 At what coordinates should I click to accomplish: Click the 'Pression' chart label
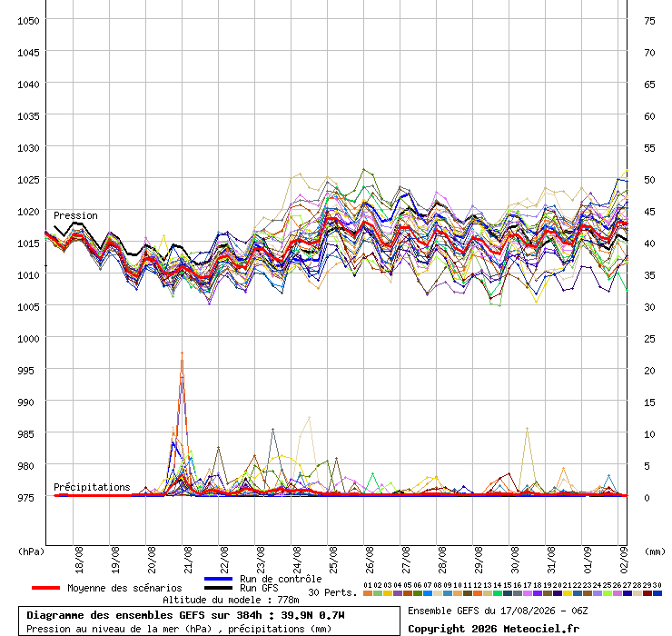[75, 215]
